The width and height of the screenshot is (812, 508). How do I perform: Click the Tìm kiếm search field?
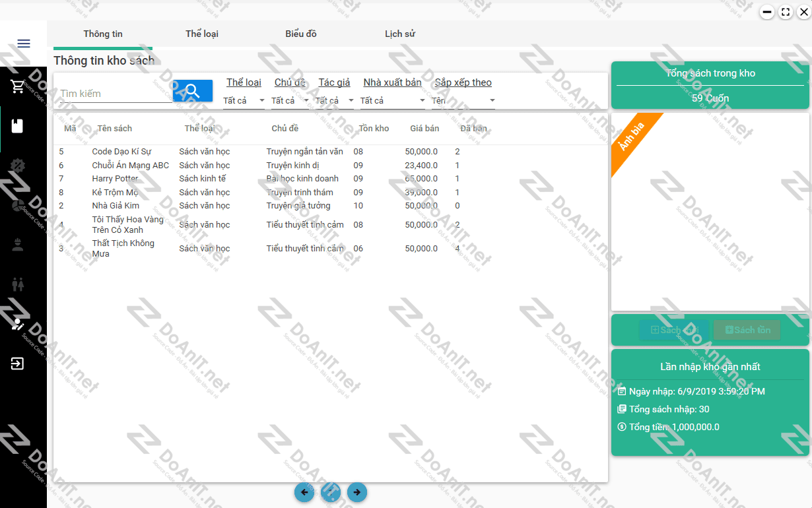click(116, 94)
